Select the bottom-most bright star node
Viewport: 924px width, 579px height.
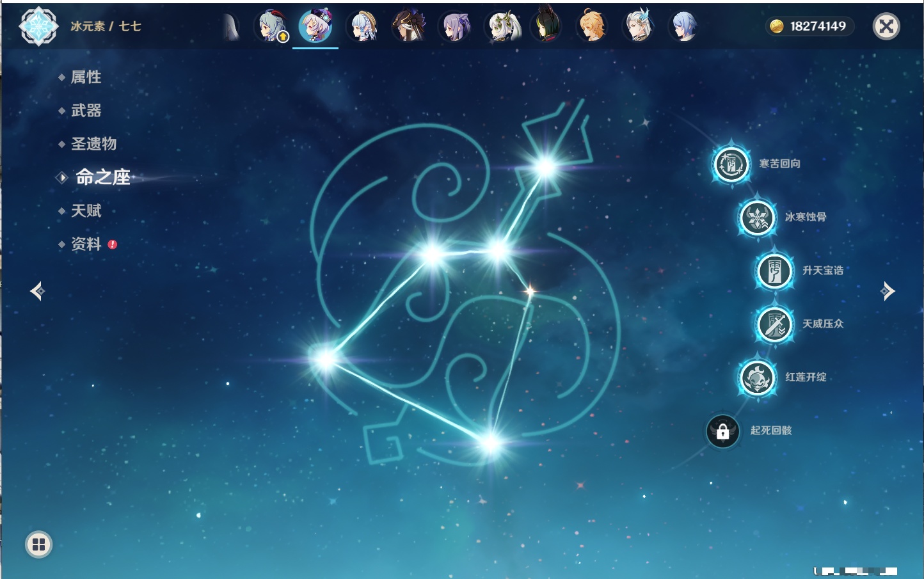pos(490,443)
